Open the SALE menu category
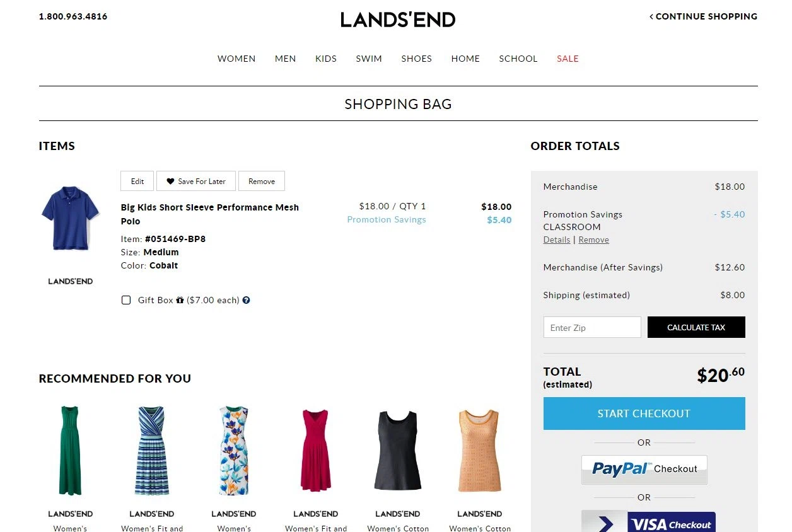 (x=568, y=59)
